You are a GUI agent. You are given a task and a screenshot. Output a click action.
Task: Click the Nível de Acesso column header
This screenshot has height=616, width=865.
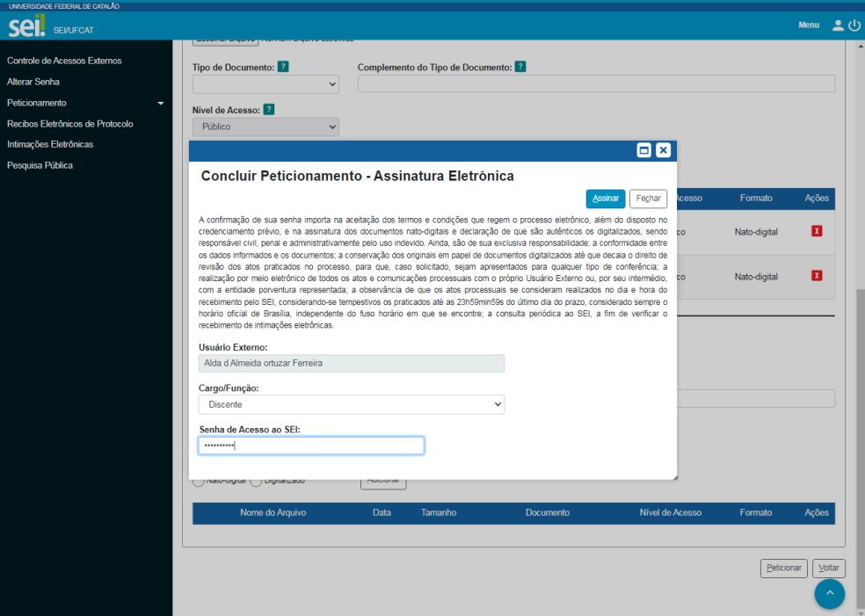(670, 513)
